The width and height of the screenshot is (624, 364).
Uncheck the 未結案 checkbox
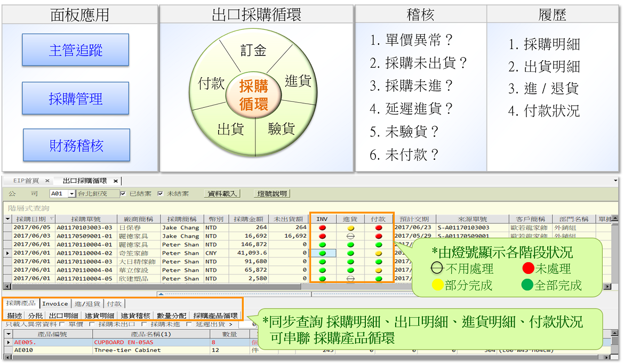161,193
